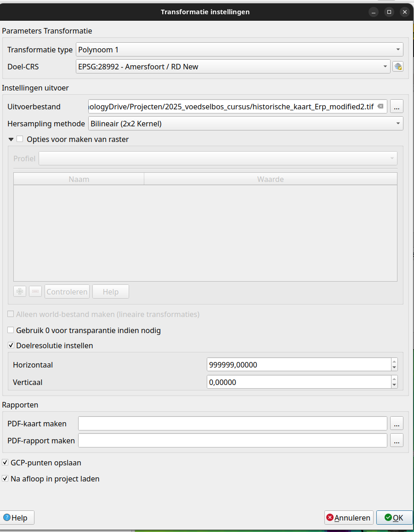Browse for the PDF-rapport maken file

click(397, 441)
